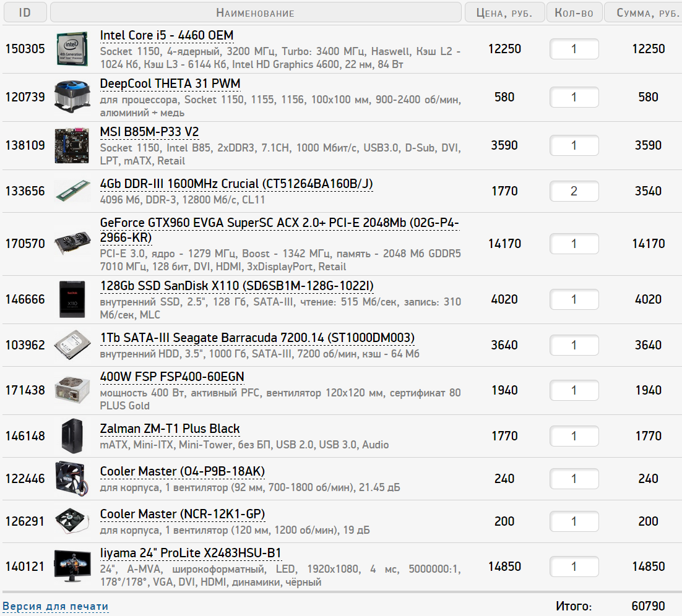Click quantity field for Cooler Master NCR-12K1-GP

click(x=574, y=521)
